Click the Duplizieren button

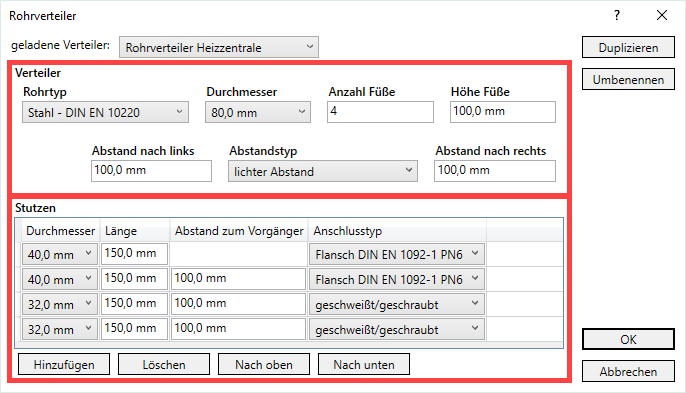pyautogui.click(x=628, y=47)
